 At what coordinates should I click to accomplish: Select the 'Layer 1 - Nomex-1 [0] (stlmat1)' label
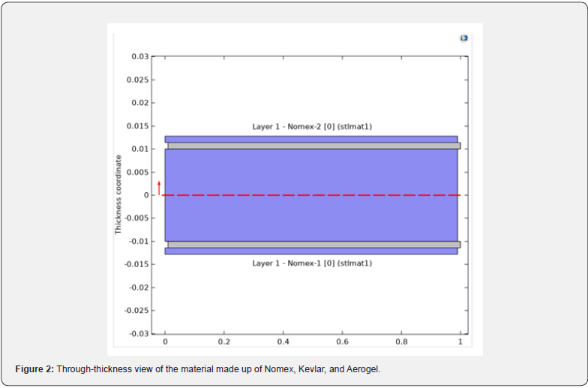(x=312, y=263)
